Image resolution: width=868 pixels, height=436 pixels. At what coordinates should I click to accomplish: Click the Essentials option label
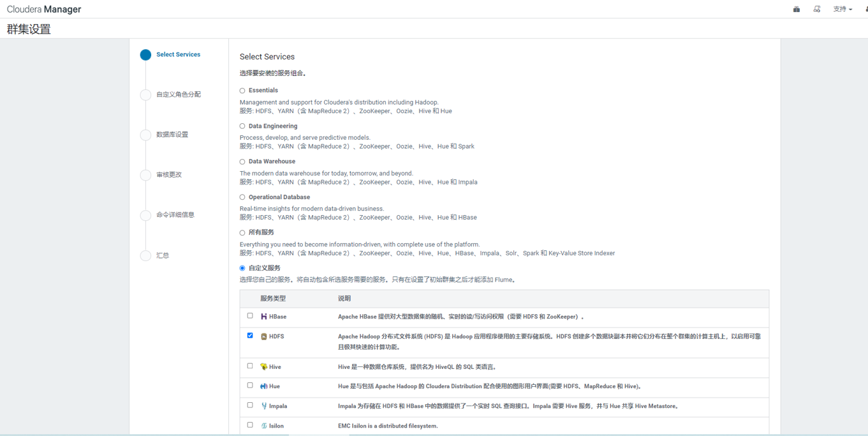(x=263, y=91)
